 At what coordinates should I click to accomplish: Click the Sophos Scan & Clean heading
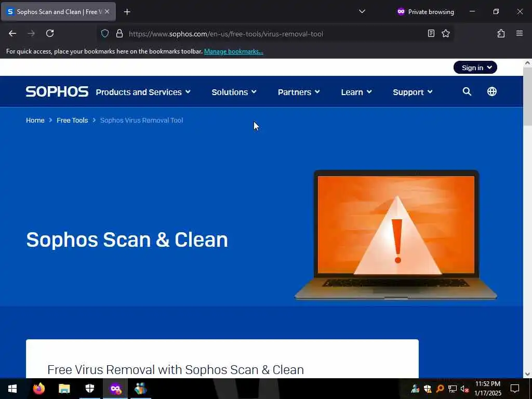pos(127,240)
